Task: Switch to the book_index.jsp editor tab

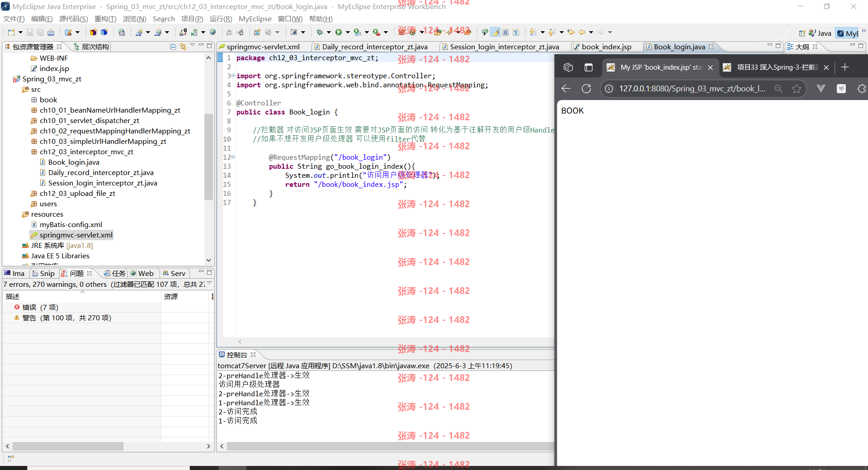Action: tap(606, 47)
